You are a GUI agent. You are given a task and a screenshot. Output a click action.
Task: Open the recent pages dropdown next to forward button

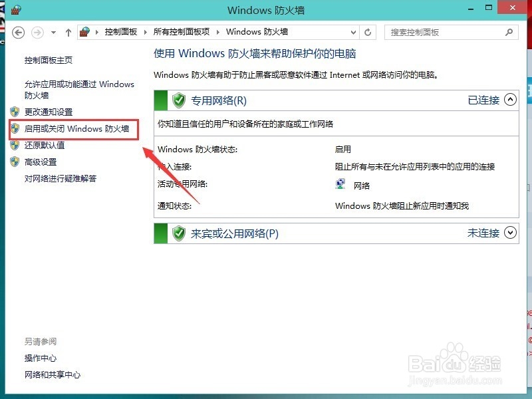coord(53,31)
